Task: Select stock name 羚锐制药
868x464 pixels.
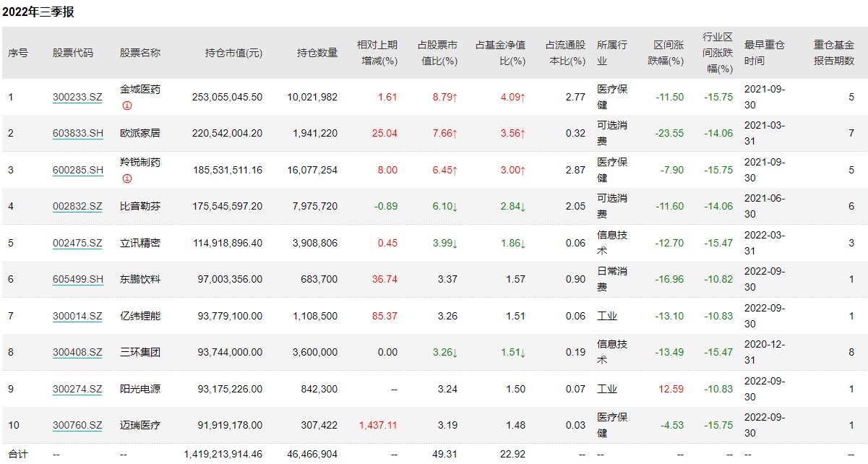Action: [x=140, y=163]
